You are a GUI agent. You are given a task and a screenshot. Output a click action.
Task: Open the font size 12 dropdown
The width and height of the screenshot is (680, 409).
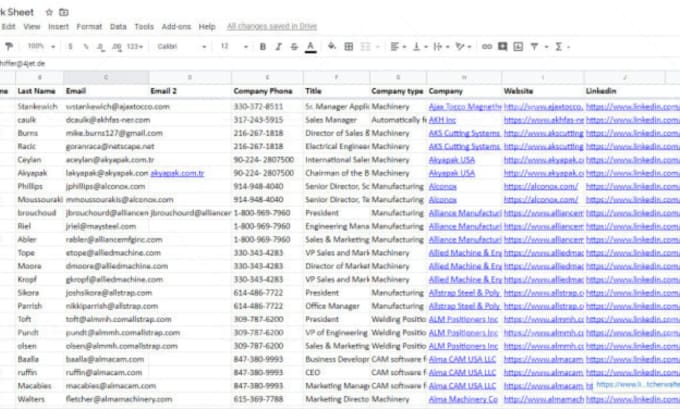234,46
